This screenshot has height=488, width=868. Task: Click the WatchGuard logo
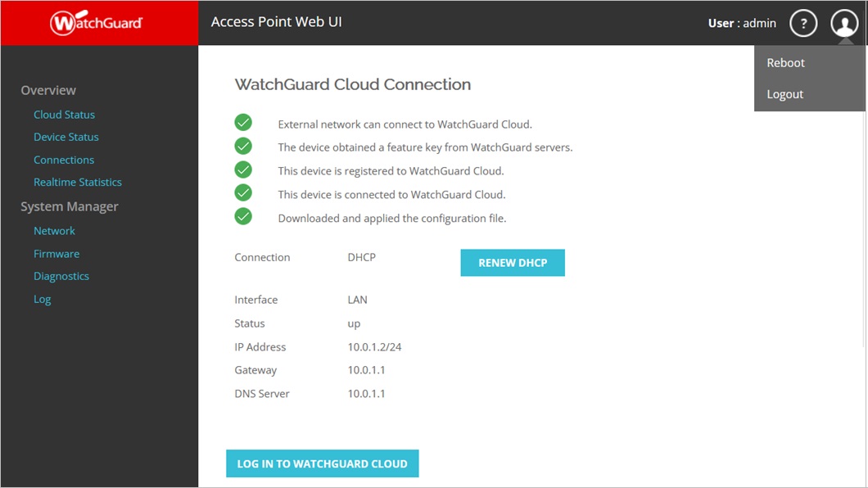click(97, 22)
